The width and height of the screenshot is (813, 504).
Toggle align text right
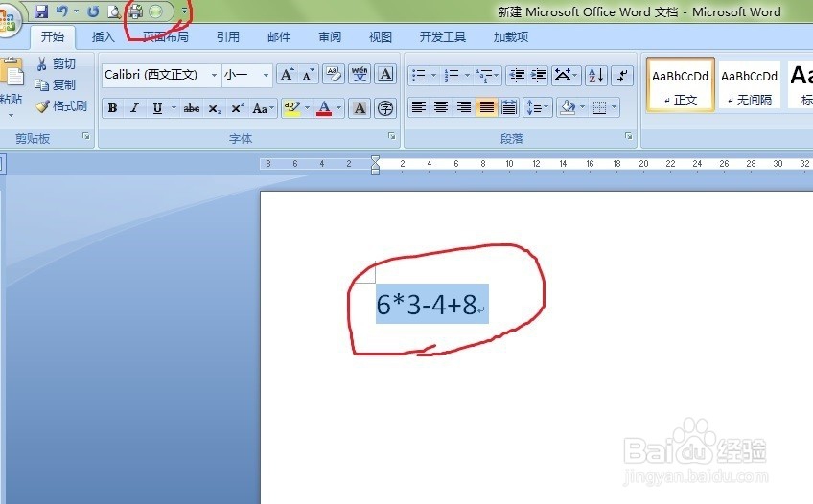(x=463, y=107)
